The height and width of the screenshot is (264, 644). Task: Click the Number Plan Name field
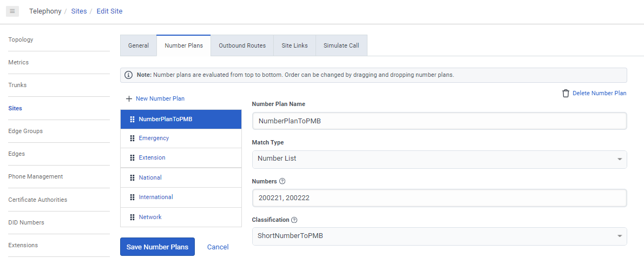(439, 121)
